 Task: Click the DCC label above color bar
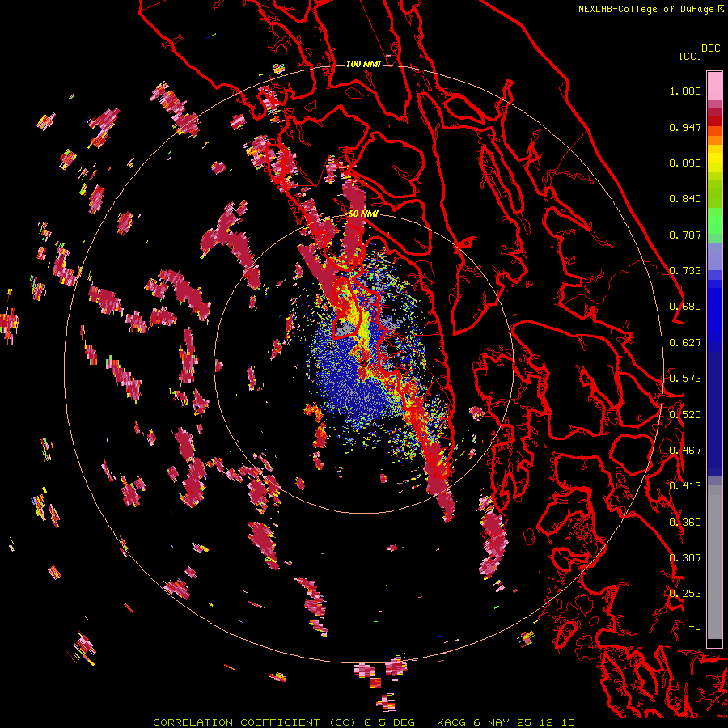(x=711, y=49)
